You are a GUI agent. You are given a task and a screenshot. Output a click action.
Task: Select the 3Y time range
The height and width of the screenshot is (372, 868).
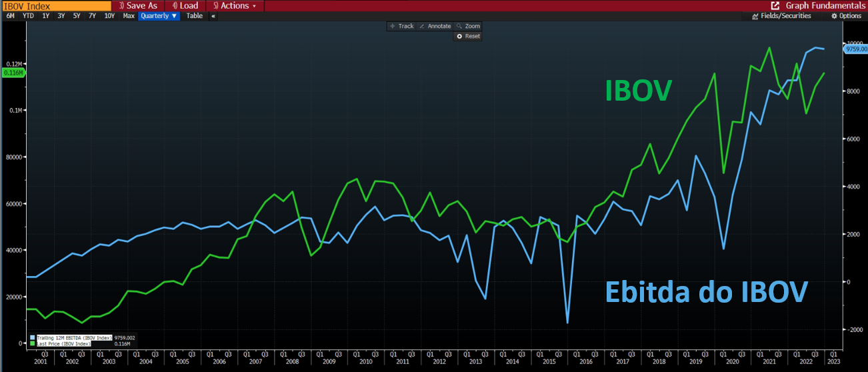coord(61,16)
